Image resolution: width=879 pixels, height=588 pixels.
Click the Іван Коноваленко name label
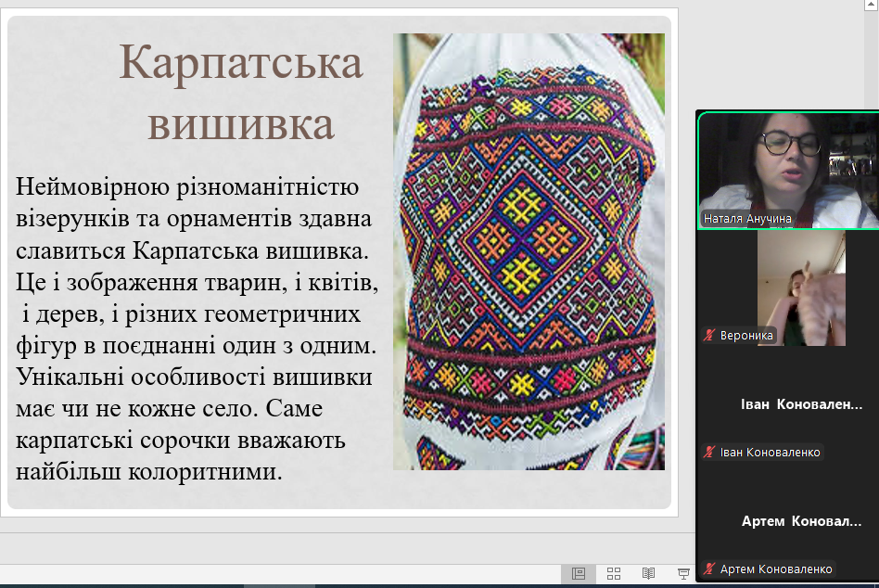click(770, 452)
